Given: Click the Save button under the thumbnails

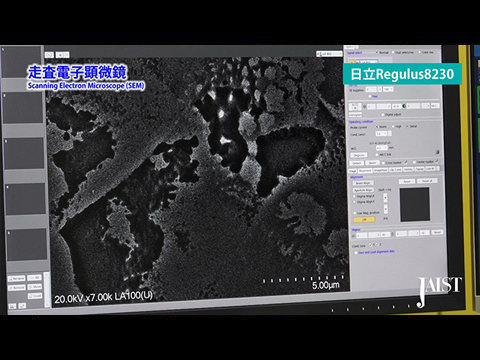Looking at the screenshot, I should 35,295.
